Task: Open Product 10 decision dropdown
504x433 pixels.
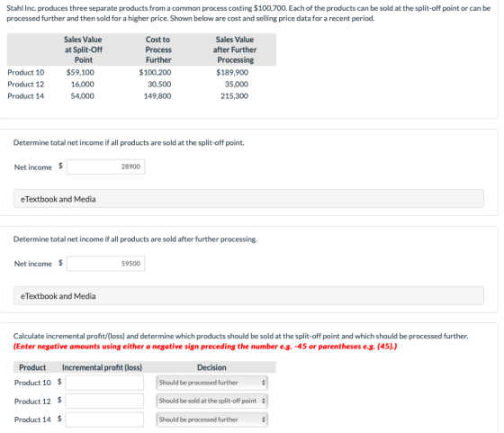Action: click(211, 383)
